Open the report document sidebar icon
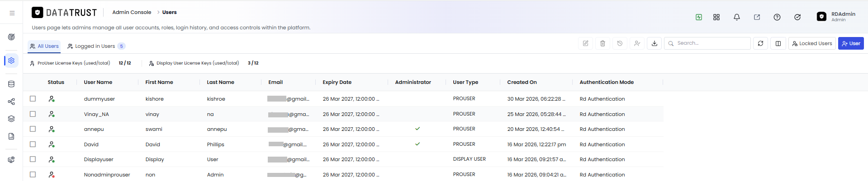868x181 pixels. pos(11,136)
